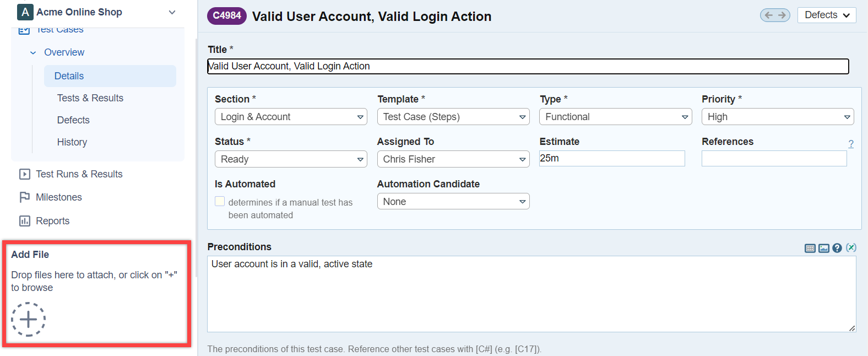The image size is (868, 356).
Task: Select History in the sidebar
Action: (72, 142)
